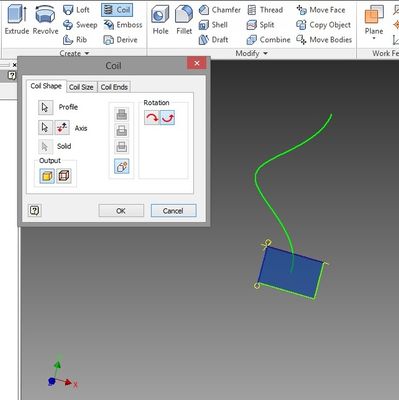Image resolution: width=399 pixels, height=400 pixels.
Task: Select the Hole tool
Action: click(160, 19)
